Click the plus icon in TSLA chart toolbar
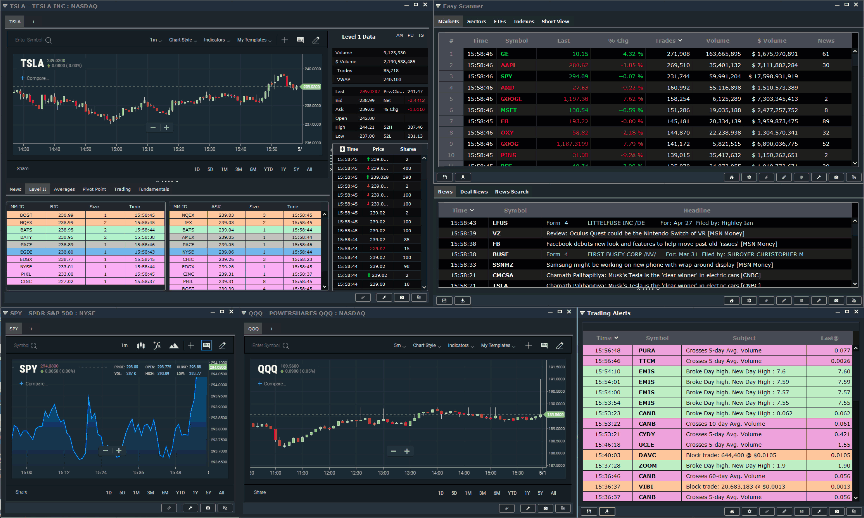Screen dimensions: 864x518 pos(285,40)
